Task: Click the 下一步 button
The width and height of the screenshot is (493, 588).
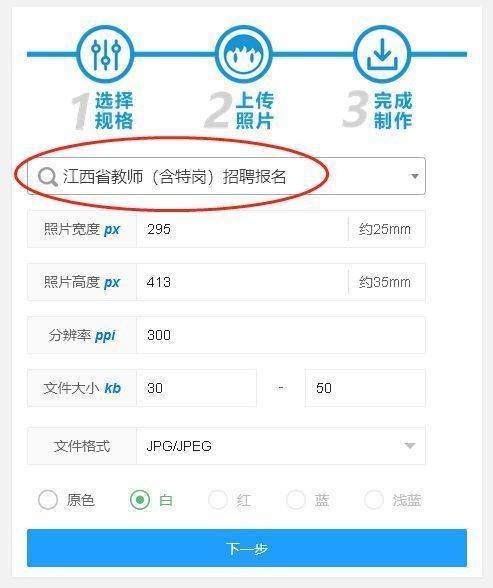Action: tap(247, 548)
